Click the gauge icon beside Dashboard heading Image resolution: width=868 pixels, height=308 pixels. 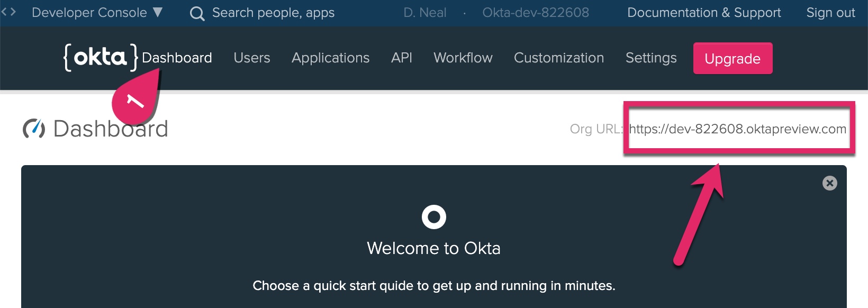34,129
